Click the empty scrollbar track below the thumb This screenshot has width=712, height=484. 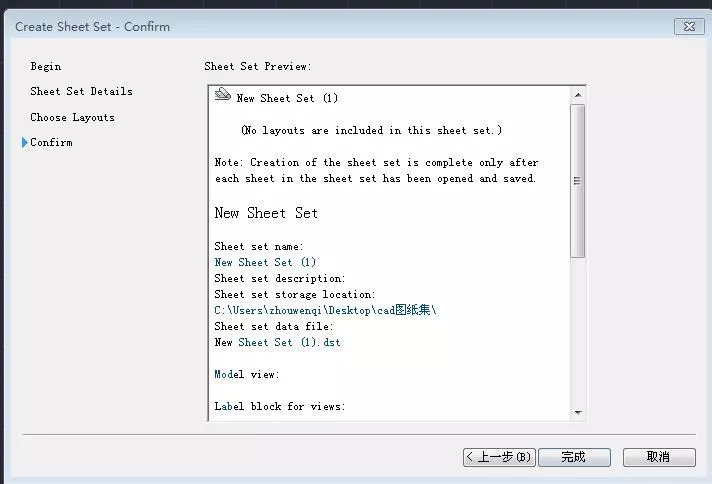(x=577, y=330)
